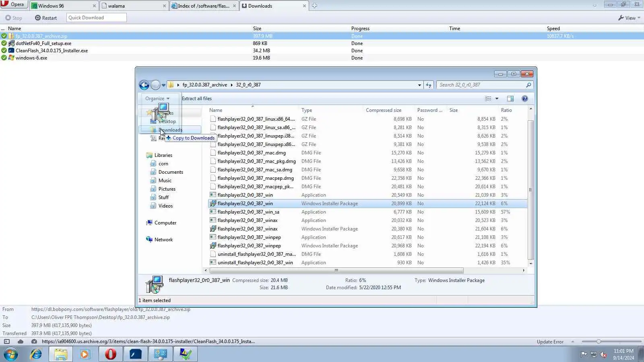Viewport: 644px width, 362px height.
Task: Close the Downloads tab
Action: click(304, 6)
